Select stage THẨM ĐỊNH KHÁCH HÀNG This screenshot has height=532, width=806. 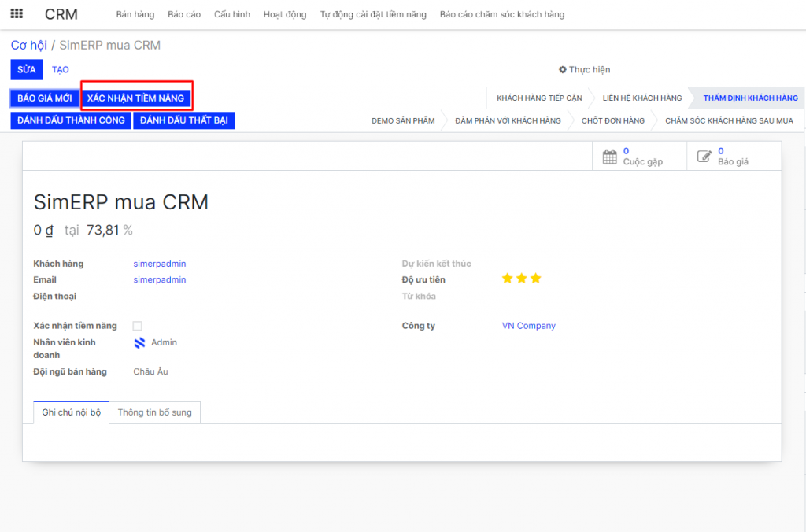pos(750,98)
